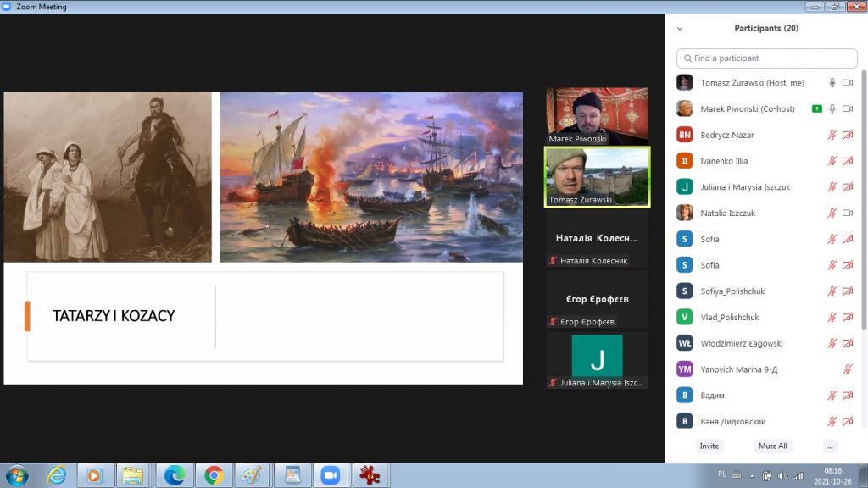Click Marek Piwonski's green screen share icon
Viewport: 868px width, 488px height.
816,109
